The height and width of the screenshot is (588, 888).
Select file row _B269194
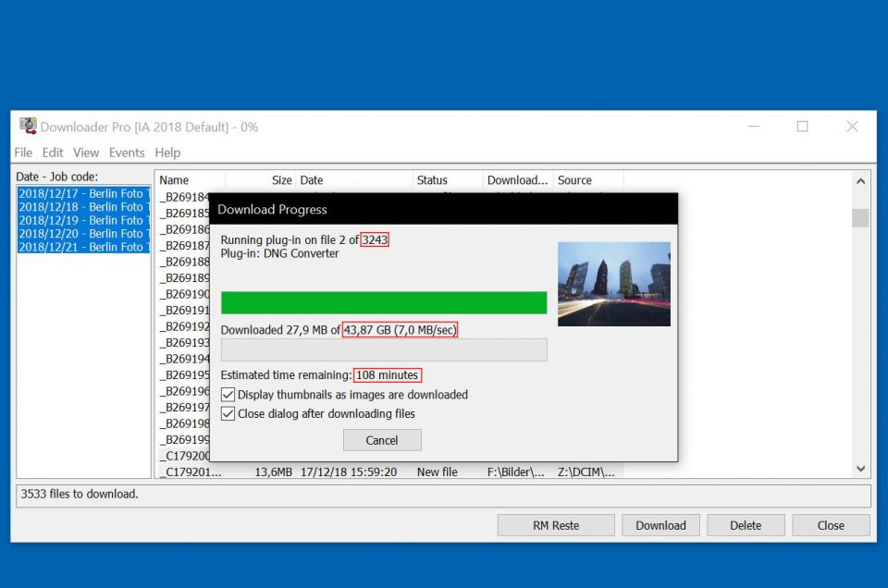click(x=185, y=359)
